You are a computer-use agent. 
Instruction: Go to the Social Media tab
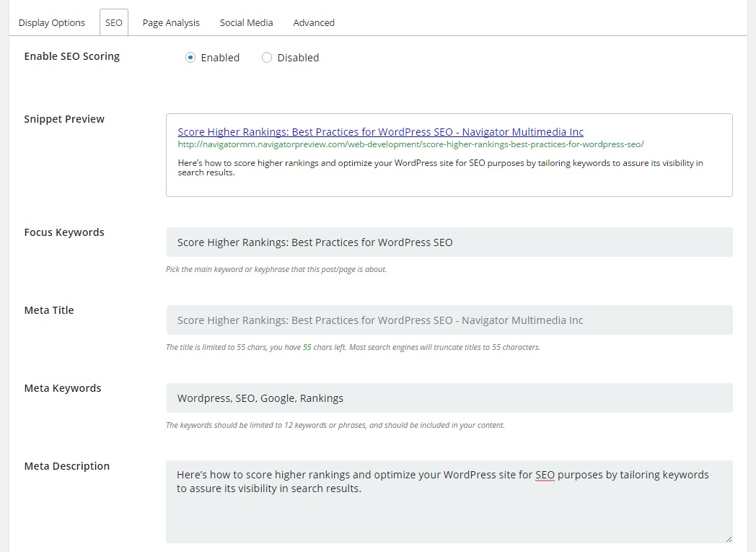(246, 22)
